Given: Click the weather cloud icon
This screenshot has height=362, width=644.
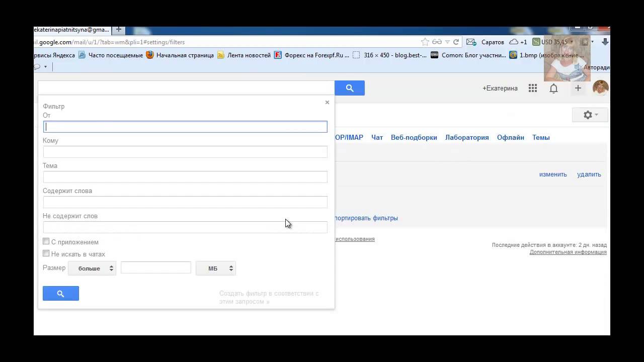Looking at the screenshot, I should click(514, 42).
